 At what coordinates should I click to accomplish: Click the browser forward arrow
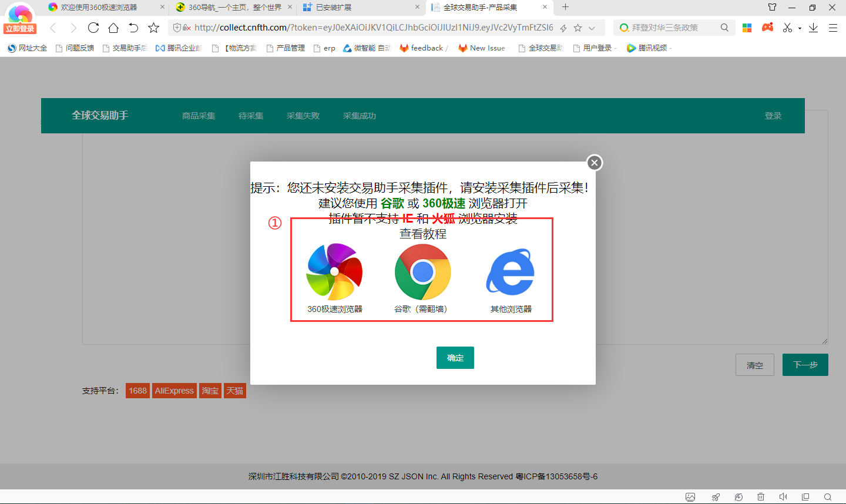point(73,28)
